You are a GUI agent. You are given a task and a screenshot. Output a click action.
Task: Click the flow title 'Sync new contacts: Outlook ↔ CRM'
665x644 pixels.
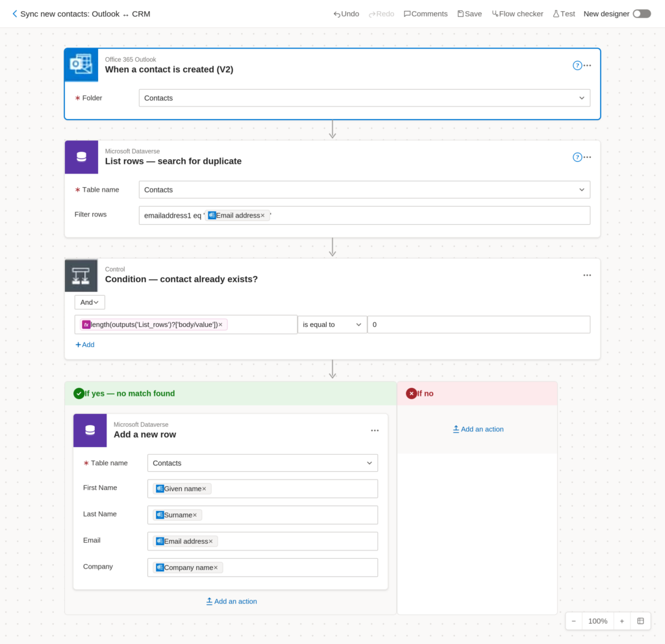pos(85,14)
